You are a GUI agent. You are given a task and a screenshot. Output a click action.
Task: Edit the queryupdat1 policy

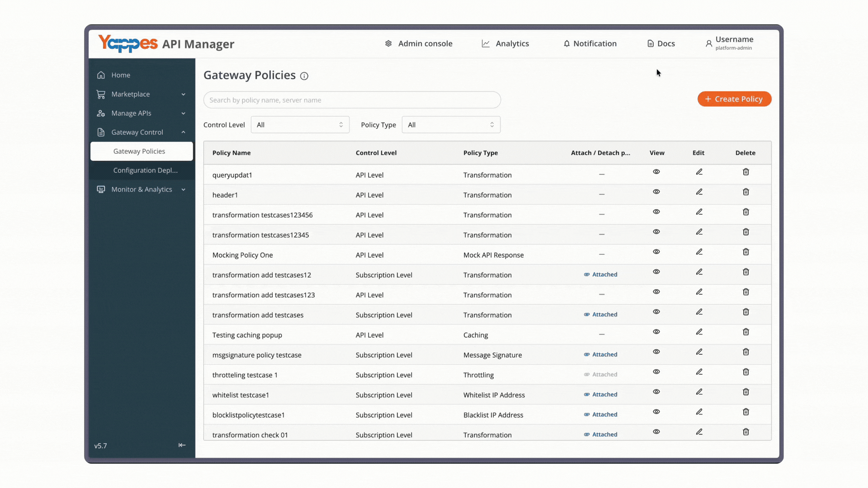699,172
